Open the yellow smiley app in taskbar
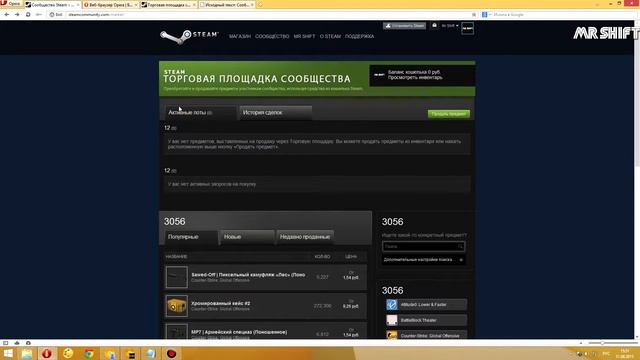This screenshot has width=640, height=360. click(x=68, y=353)
